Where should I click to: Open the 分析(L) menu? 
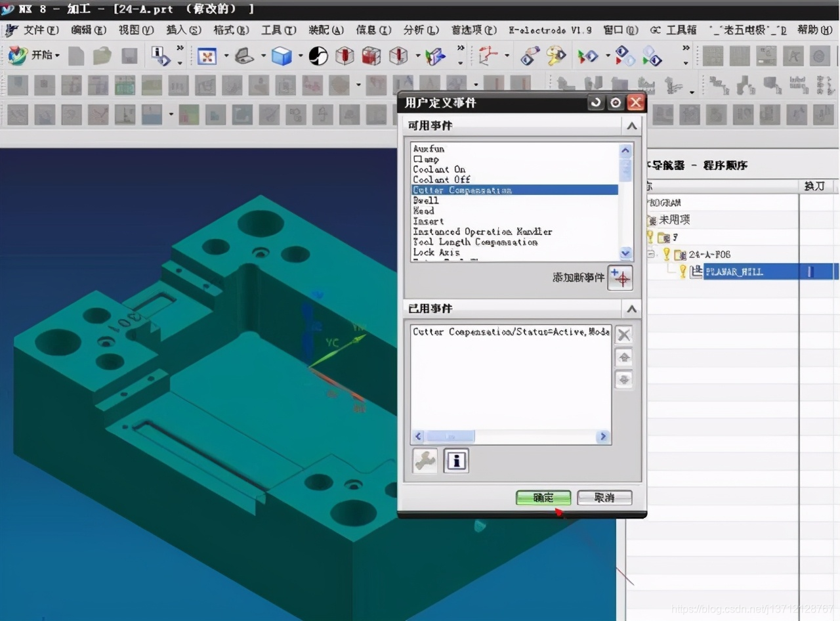coord(421,30)
